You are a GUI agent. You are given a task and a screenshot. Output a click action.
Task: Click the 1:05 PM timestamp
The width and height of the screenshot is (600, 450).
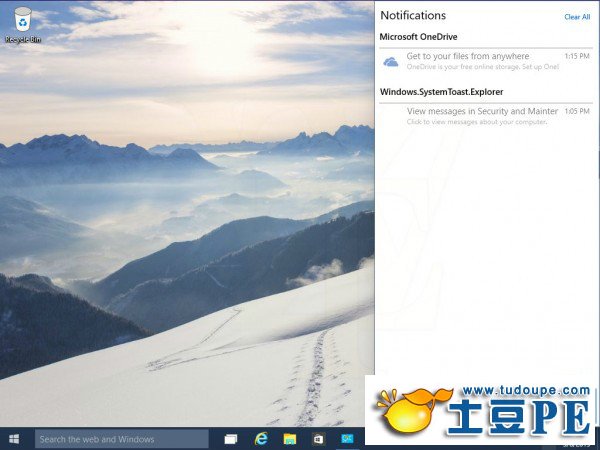coord(577,111)
